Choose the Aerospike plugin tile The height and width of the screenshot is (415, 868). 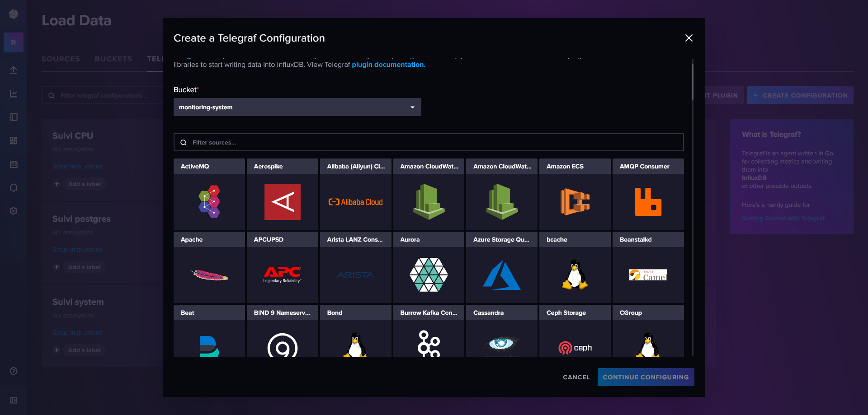(282, 202)
